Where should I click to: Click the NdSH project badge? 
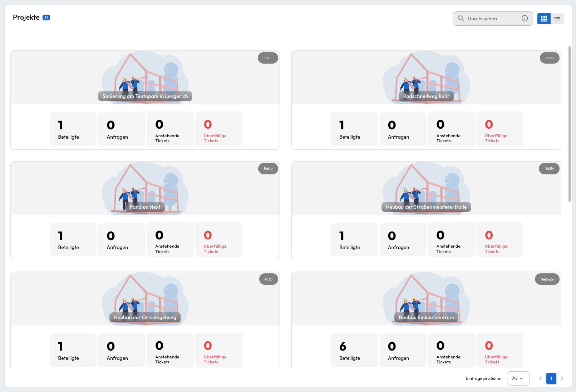pos(549,169)
